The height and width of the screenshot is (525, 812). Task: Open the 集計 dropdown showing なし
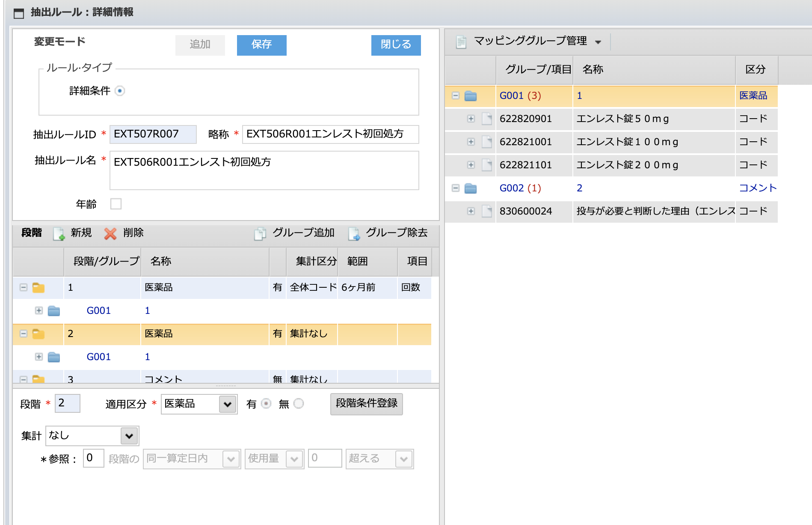point(92,436)
